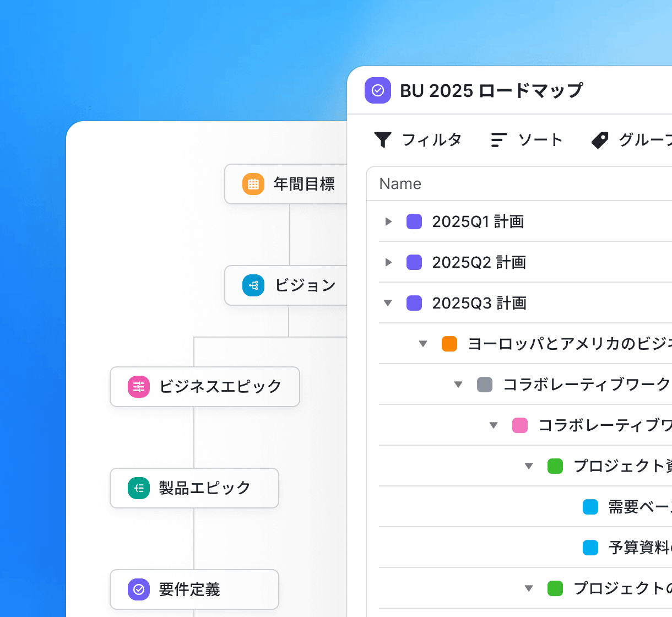Open the フィルタ filter options

[x=432, y=139]
